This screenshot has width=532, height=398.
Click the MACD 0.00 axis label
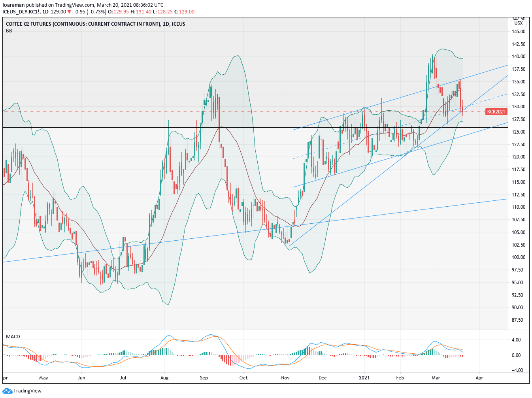pos(516,355)
